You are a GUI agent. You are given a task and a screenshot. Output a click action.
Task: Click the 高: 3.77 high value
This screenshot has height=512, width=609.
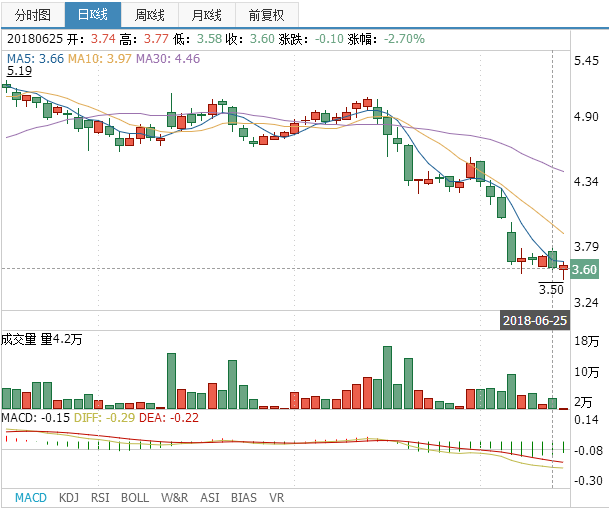(144, 39)
